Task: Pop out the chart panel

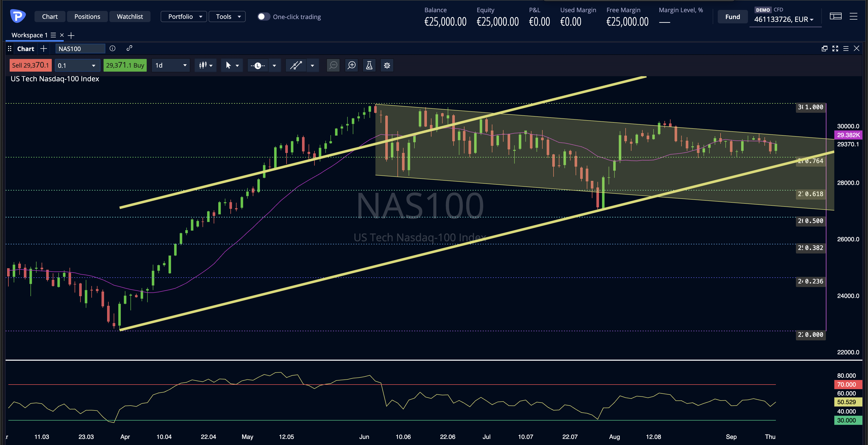Action: click(x=825, y=49)
